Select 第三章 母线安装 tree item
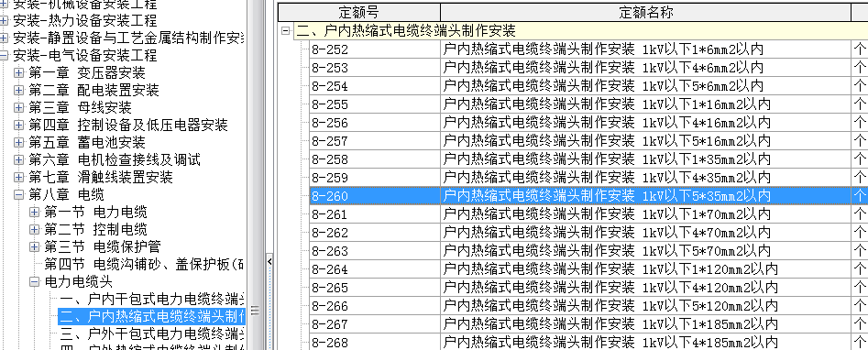Image resolution: width=868 pixels, height=350 pixels. [x=80, y=107]
